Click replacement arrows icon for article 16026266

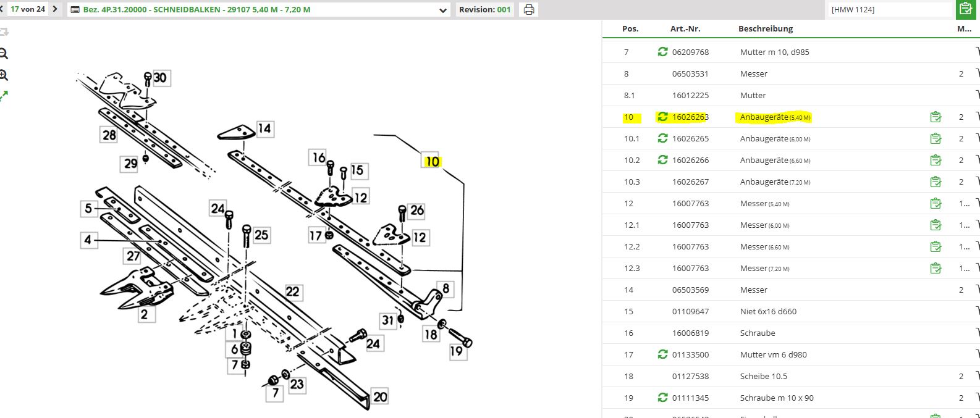(x=662, y=160)
